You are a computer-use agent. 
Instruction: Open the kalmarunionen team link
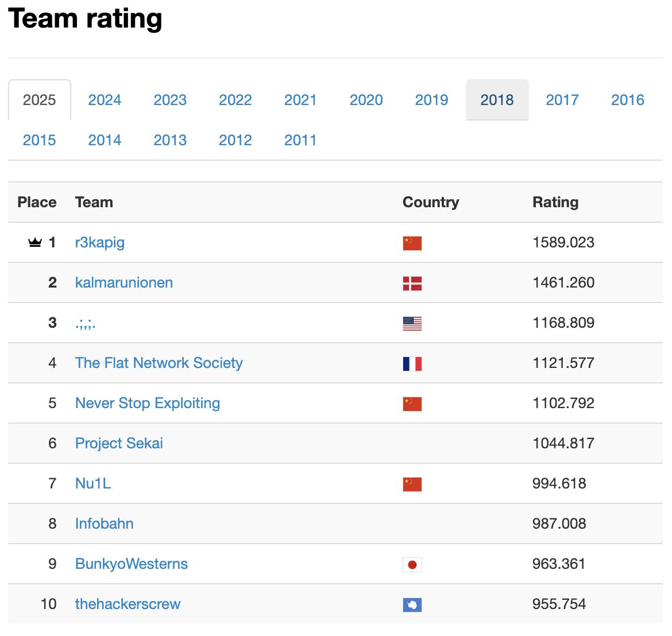[x=124, y=282]
